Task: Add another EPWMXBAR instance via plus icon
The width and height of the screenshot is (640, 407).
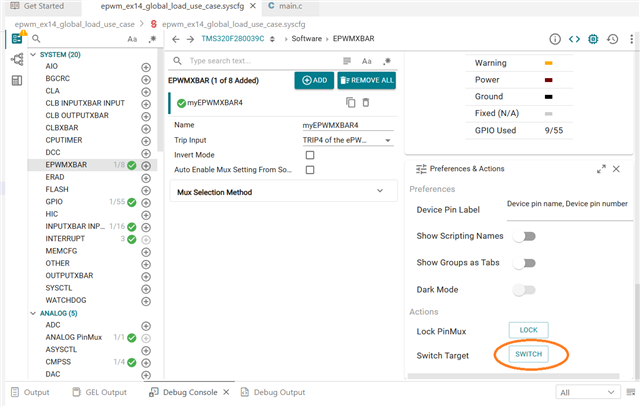Action: click(x=146, y=166)
